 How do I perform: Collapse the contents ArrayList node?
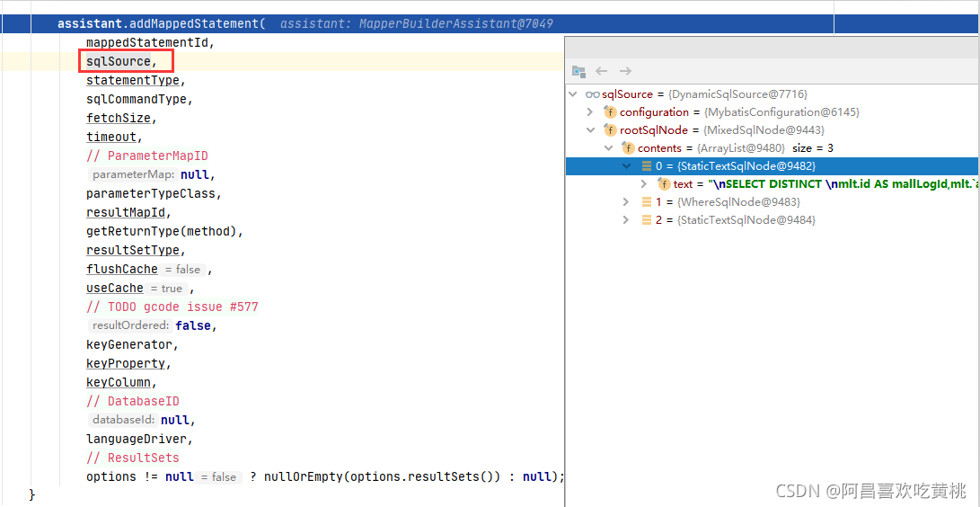coord(608,148)
